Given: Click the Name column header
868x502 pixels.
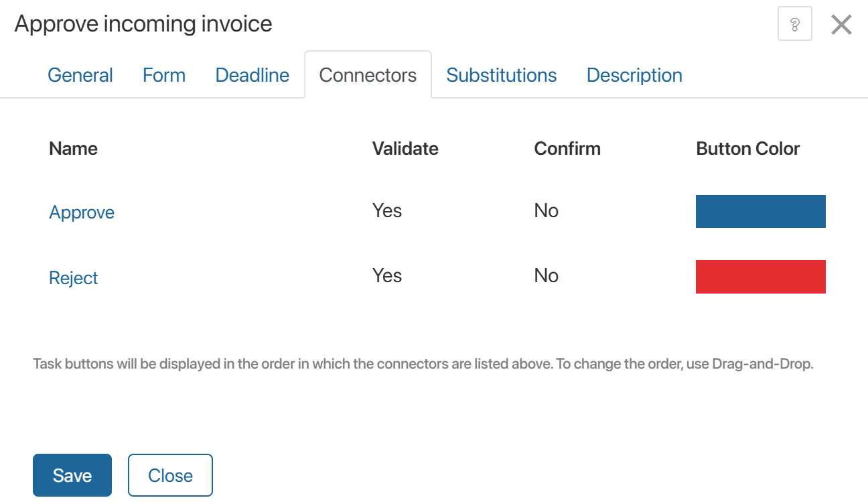Looking at the screenshot, I should click(73, 149).
